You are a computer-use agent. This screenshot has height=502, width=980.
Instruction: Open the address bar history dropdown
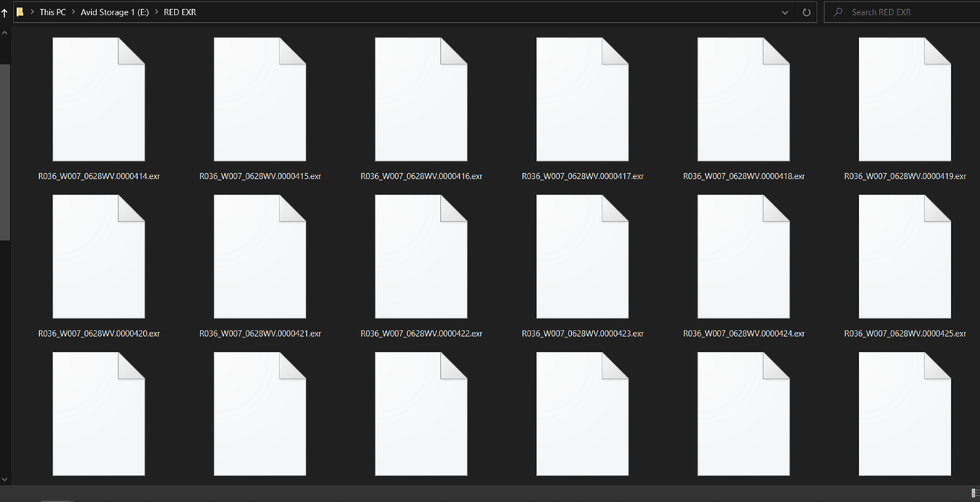click(x=786, y=12)
